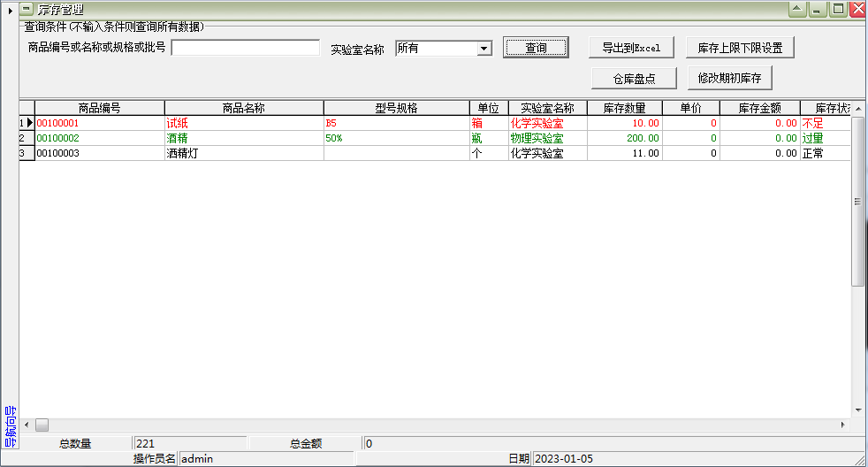The height and width of the screenshot is (467, 868).
Task: Click the 200.00 quantity cell
Action: click(624, 138)
